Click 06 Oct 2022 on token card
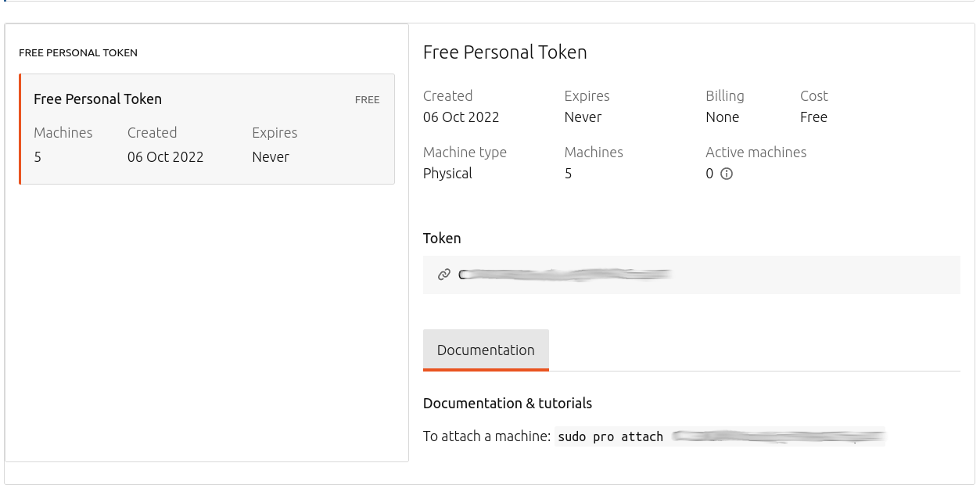The image size is (980, 499). [x=165, y=157]
